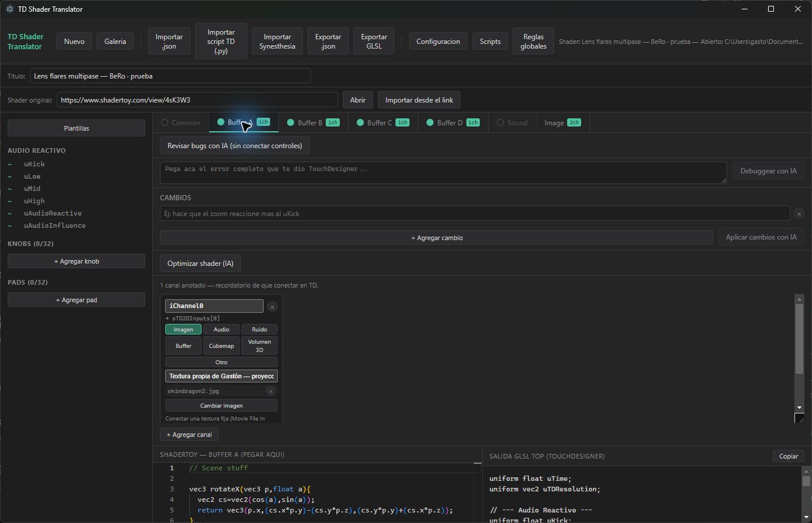Open Configuracion
This screenshot has height=523, width=812.
(x=438, y=42)
